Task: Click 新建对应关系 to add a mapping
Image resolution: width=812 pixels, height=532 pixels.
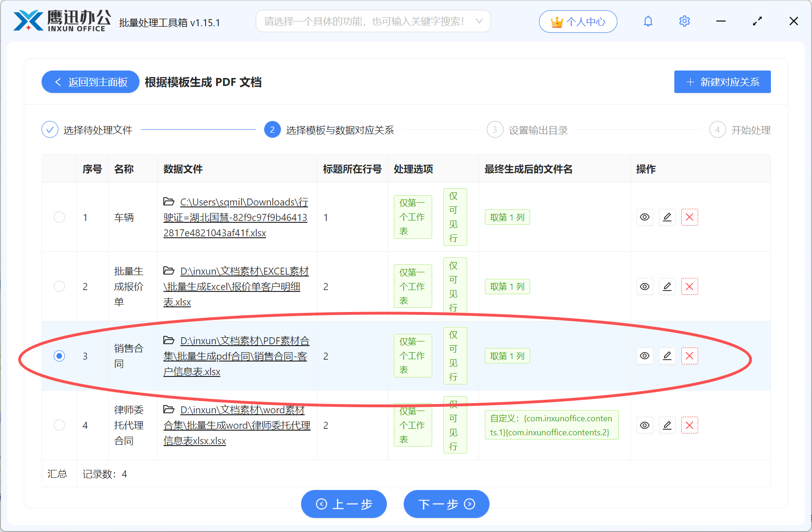Action: (x=722, y=81)
